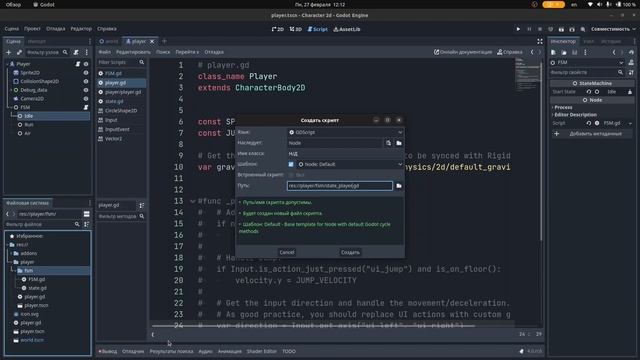
Task: Open Script FSM.gd property dropdown arrow
Action: coord(630,123)
